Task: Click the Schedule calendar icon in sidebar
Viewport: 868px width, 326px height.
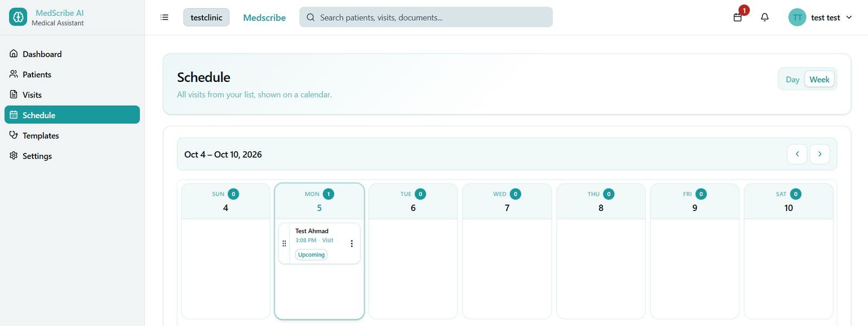Action: point(14,115)
